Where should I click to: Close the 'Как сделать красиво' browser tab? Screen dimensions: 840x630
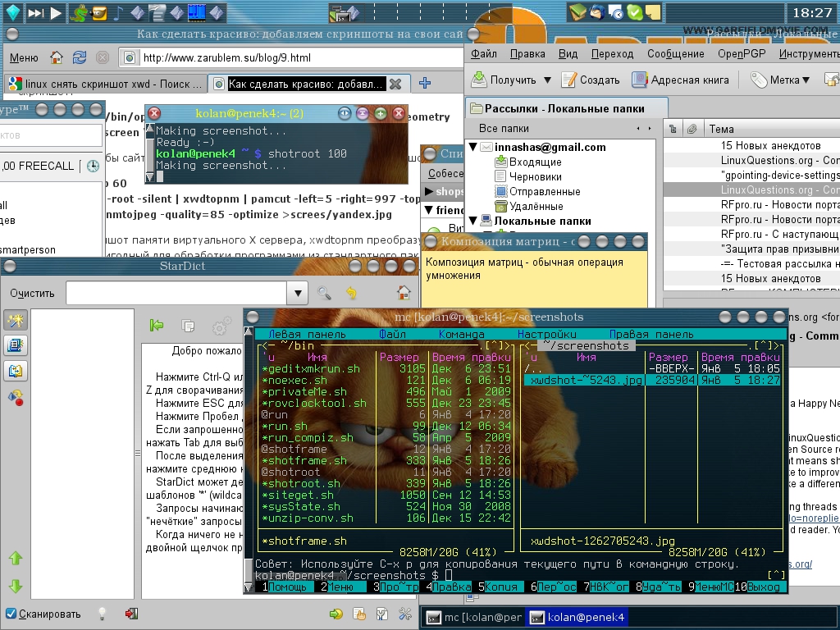395,84
